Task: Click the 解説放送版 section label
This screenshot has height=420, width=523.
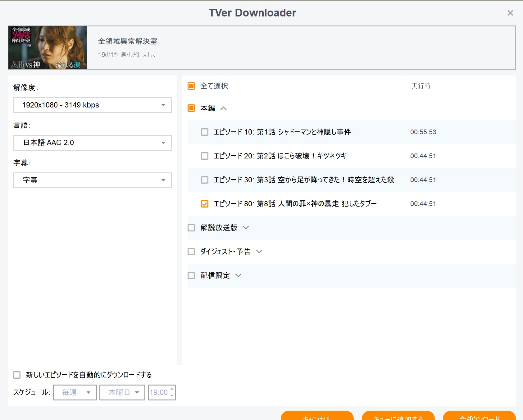Action: coord(219,228)
